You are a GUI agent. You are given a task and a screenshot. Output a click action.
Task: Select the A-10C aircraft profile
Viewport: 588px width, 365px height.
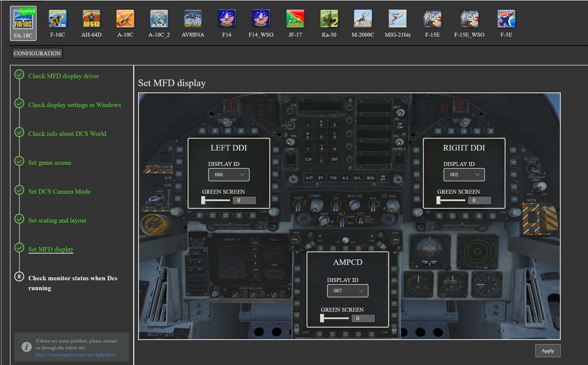125,19
